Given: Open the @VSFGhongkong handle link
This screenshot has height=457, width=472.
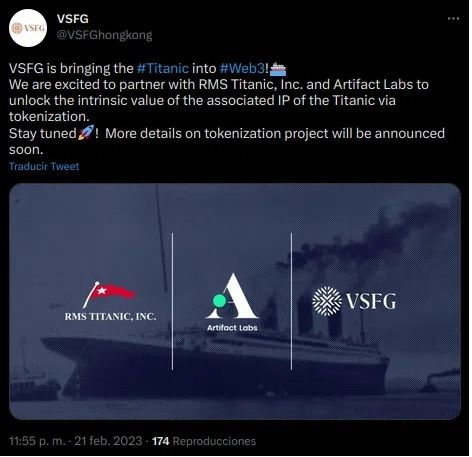Looking at the screenshot, I should 104,35.
